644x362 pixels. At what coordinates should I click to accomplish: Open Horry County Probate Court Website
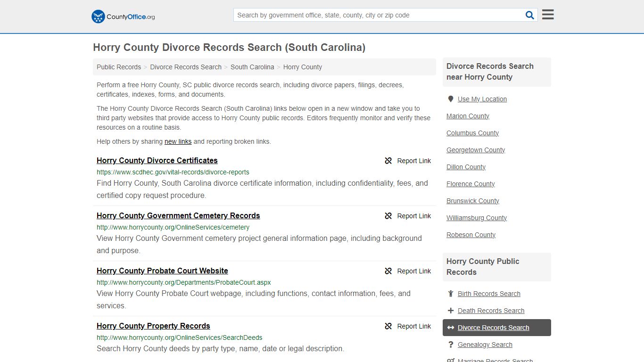click(162, 271)
